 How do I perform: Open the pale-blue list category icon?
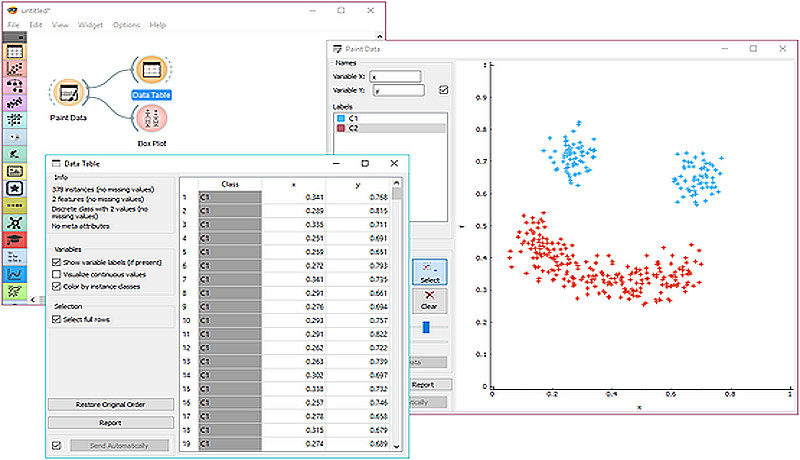click(14, 257)
